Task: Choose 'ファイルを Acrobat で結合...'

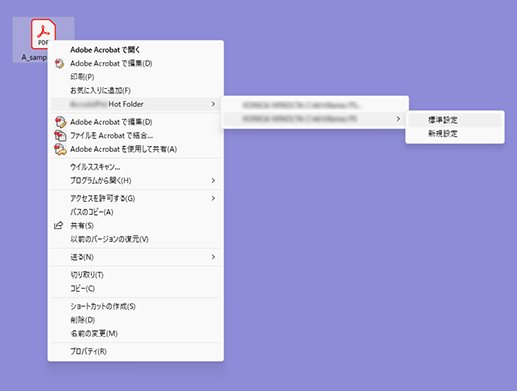Action: [137, 136]
